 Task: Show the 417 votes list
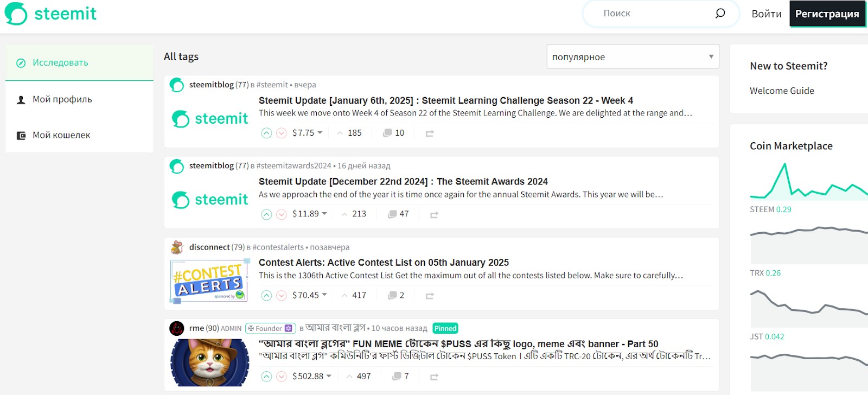[x=354, y=296]
